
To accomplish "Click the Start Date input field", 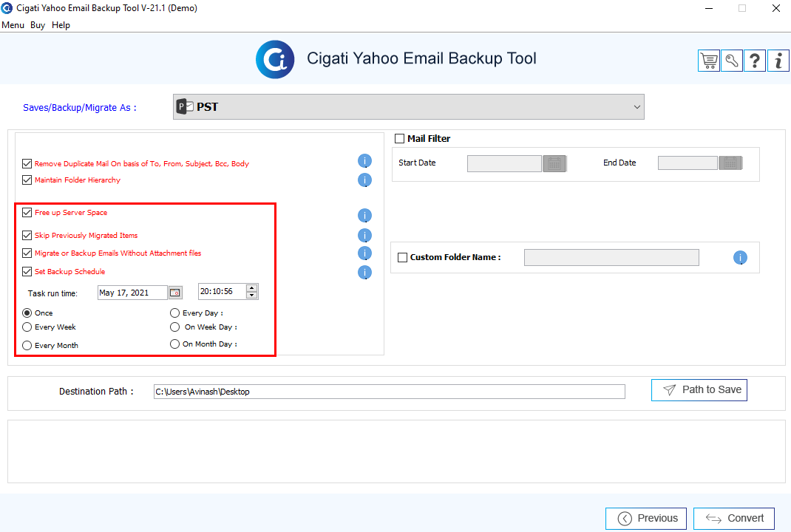I will click(x=504, y=163).
